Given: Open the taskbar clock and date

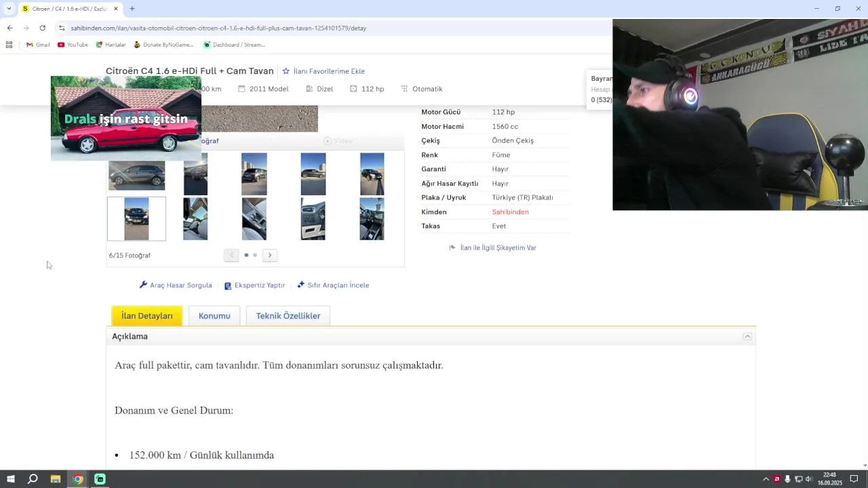Looking at the screenshot, I should tap(829, 479).
